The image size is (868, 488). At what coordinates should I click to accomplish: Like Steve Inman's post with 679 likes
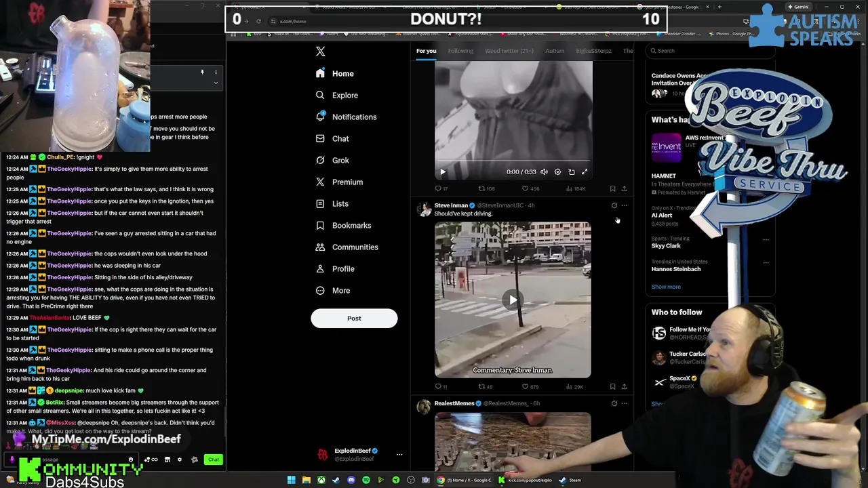(x=530, y=387)
